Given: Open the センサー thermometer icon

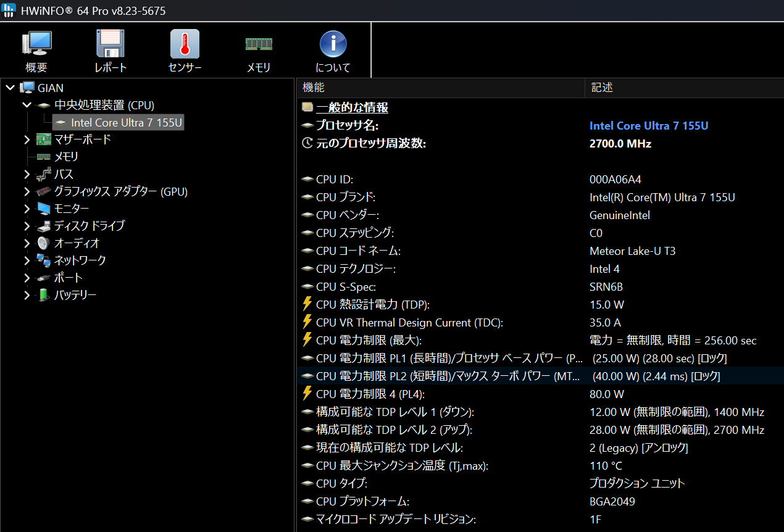Looking at the screenshot, I should point(185,44).
